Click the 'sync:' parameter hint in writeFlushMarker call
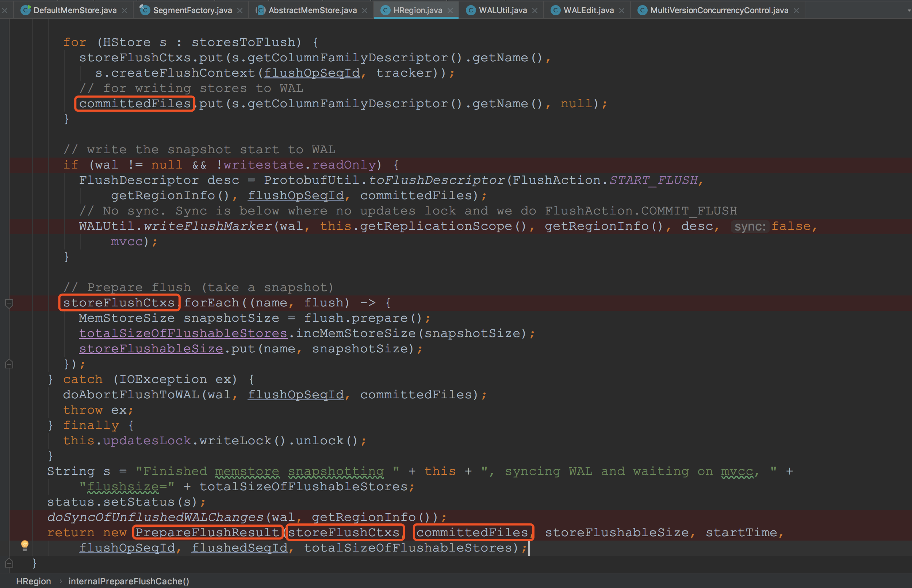Viewport: 912px width, 588px height. [x=750, y=227]
